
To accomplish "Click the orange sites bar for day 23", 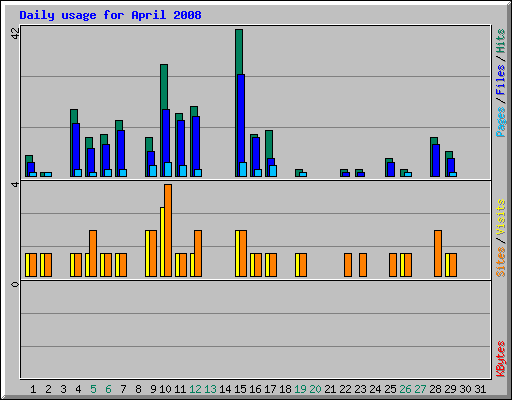I will [x=363, y=265].
